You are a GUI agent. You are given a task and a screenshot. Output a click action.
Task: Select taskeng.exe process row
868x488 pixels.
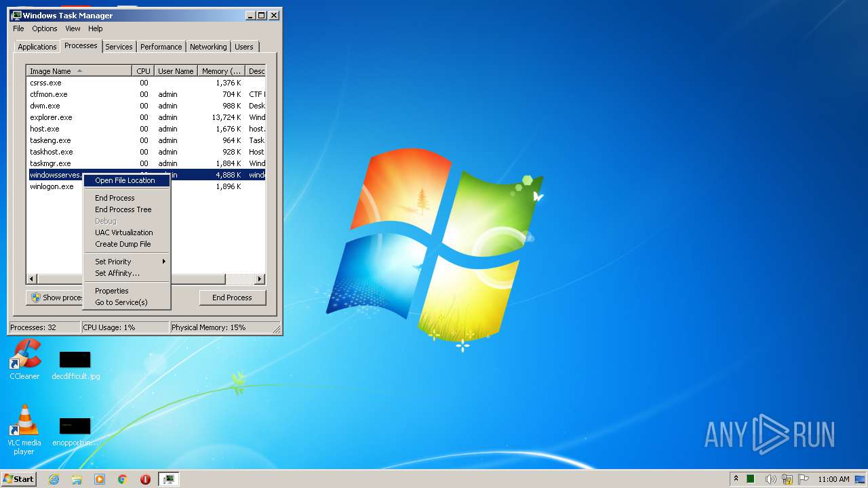point(146,140)
